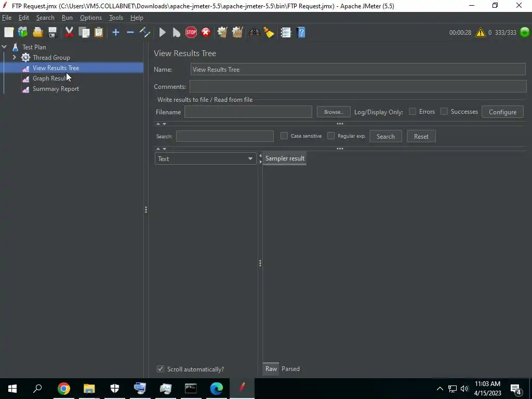Open the Search menu

point(45,18)
